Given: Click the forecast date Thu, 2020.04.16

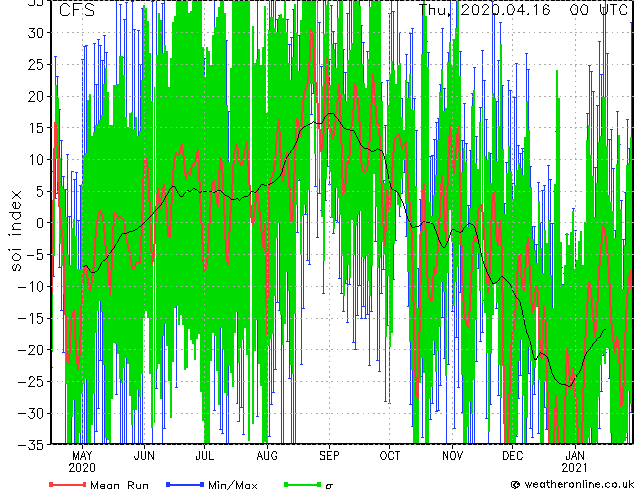Looking at the screenshot, I should [x=484, y=10].
